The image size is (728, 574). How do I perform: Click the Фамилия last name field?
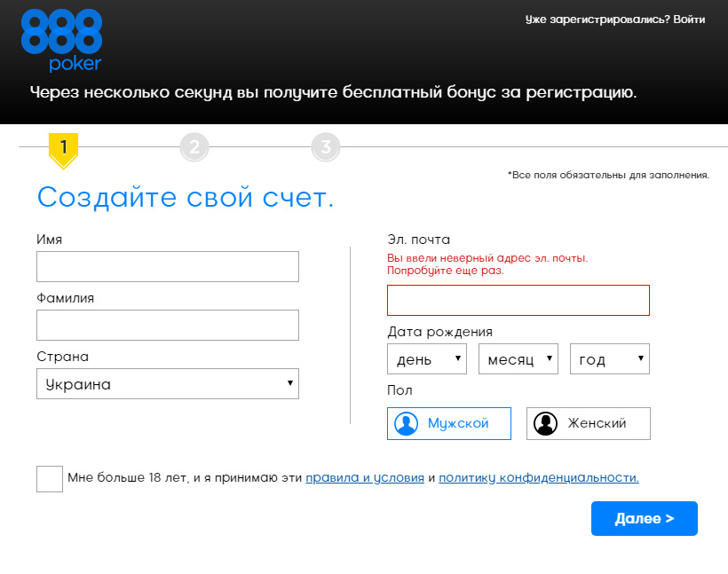(x=167, y=325)
